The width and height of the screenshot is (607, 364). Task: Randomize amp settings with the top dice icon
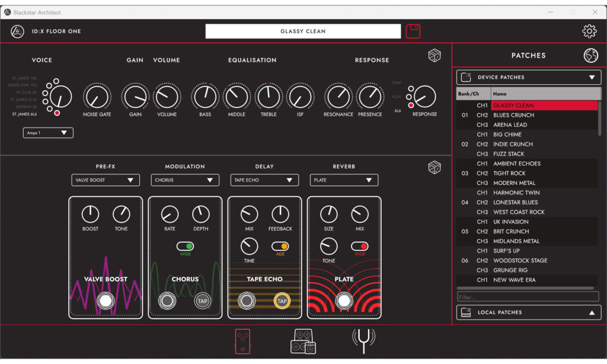pos(435,56)
